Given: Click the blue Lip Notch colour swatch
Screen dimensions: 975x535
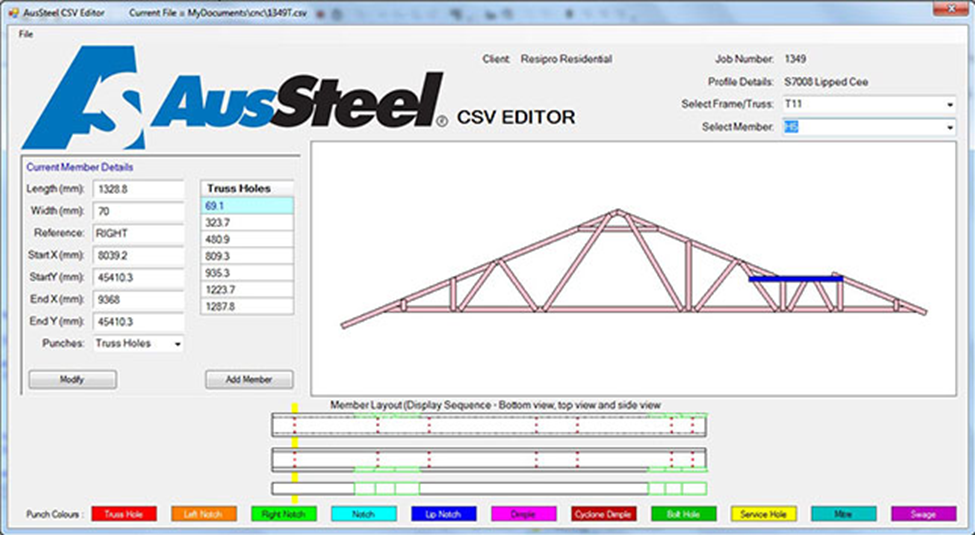Looking at the screenshot, I should [x=444, y=514].
